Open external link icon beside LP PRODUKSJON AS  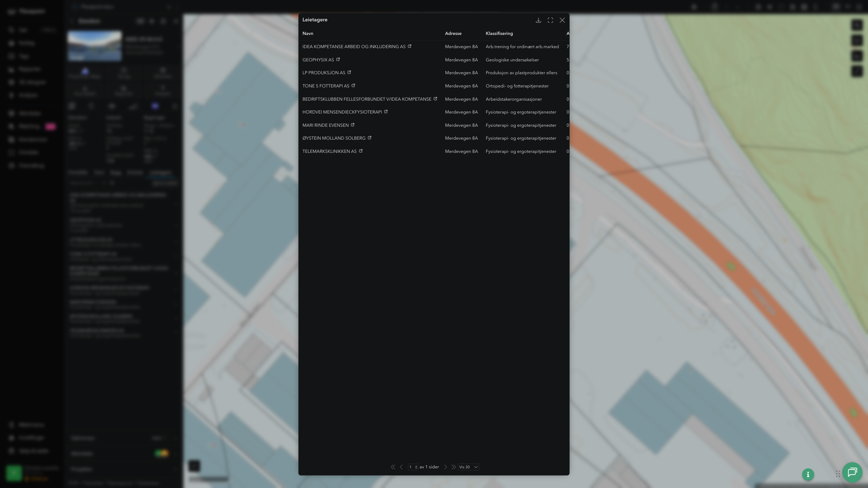pyautogui.click(x=349, y=73)
